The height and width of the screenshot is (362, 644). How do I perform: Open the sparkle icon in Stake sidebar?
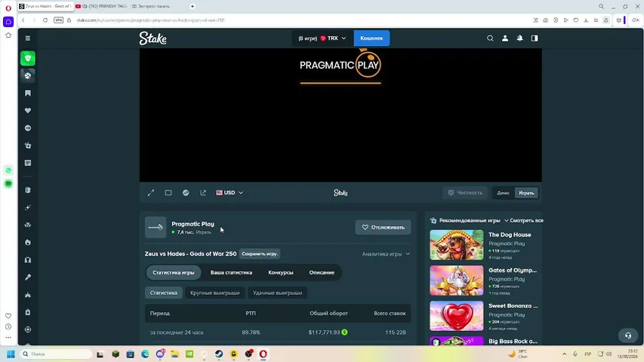tap(28, 207)
